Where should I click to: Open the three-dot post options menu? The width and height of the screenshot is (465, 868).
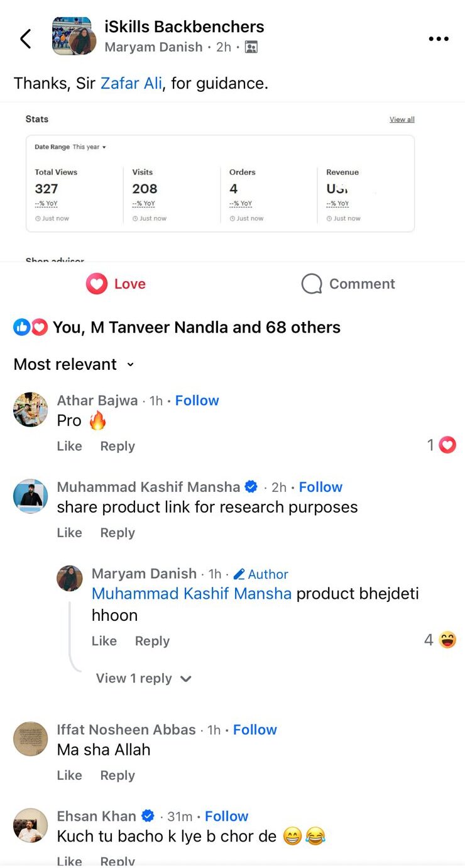coord(439,39)
